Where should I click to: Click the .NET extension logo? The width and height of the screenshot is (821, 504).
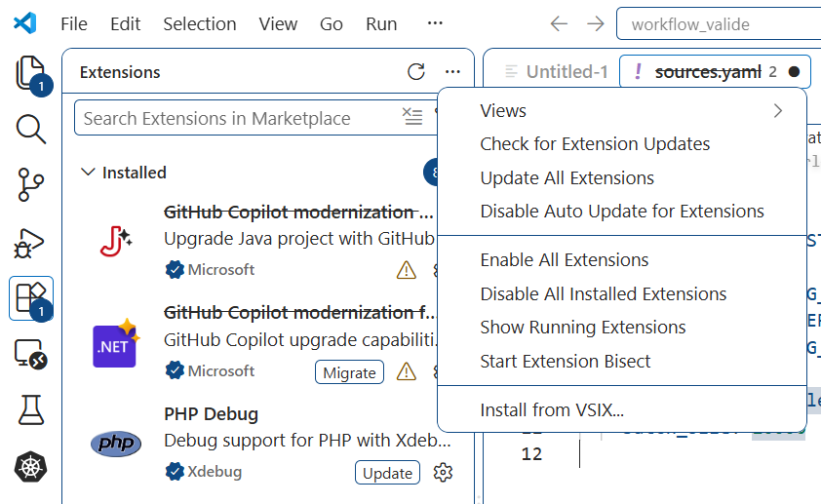pyautogui.click(x=116, y=343)
